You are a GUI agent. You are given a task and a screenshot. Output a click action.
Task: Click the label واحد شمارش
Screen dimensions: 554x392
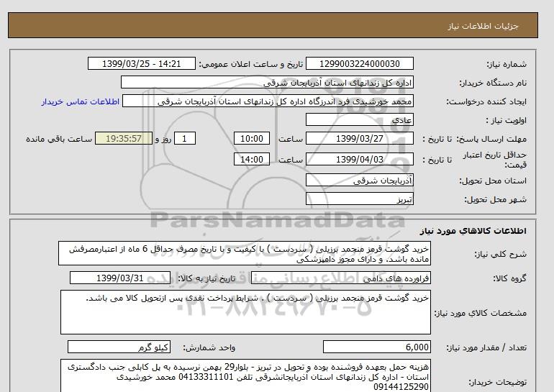click(x=209, y=347)
